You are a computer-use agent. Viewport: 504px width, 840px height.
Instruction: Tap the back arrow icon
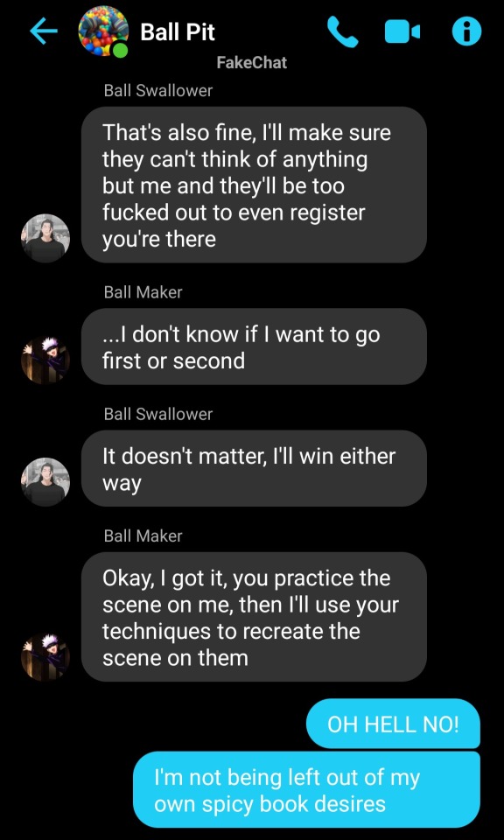[x=44, y=32]
